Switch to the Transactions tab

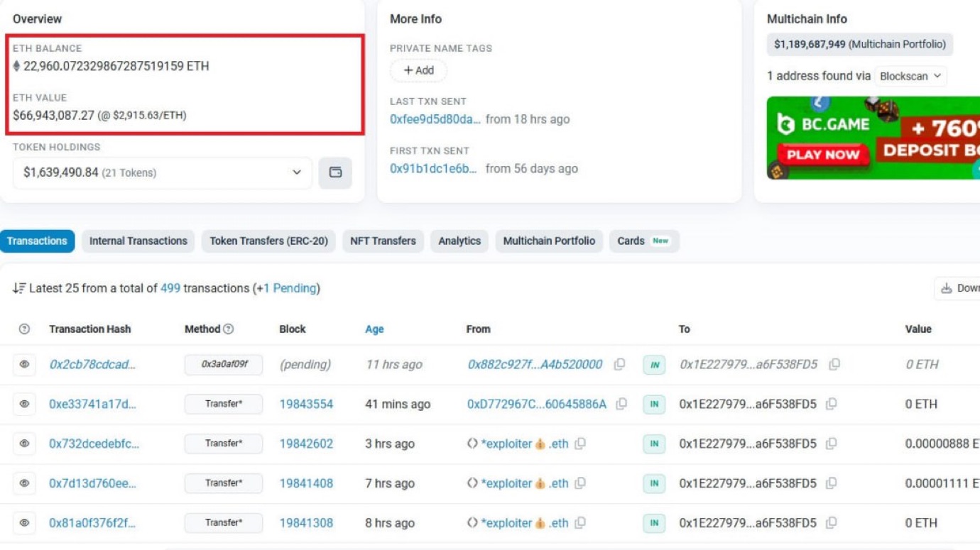(x=37, y=241)
